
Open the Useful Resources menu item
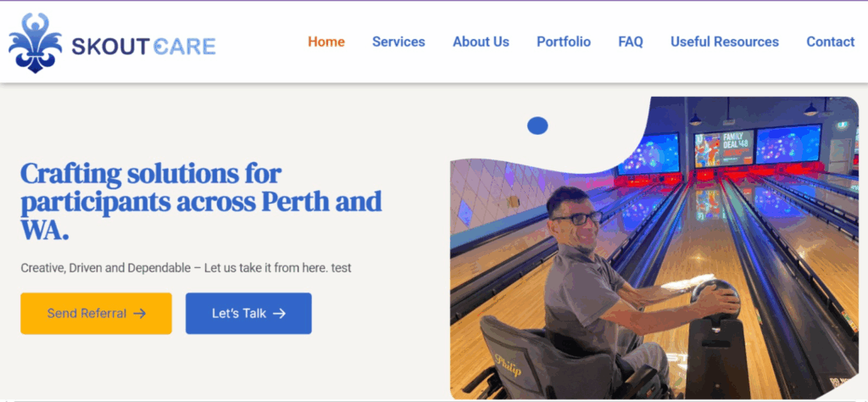[x=725, y=42]
